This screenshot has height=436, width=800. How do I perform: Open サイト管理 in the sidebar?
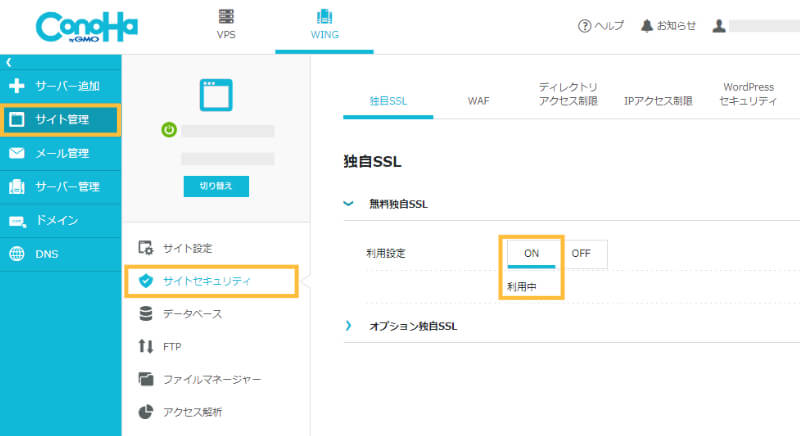(61, 119)
